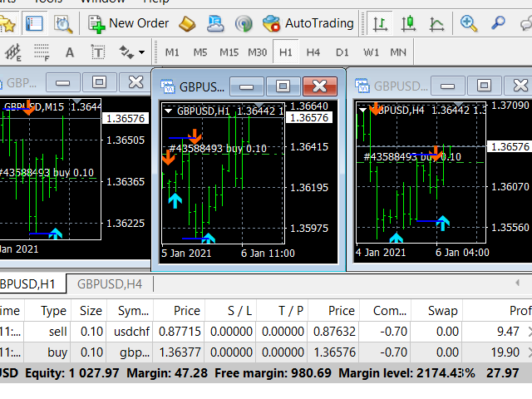Switch to Bar Chart display
Viewport: 532px width, 399px height.
[380, 24]
